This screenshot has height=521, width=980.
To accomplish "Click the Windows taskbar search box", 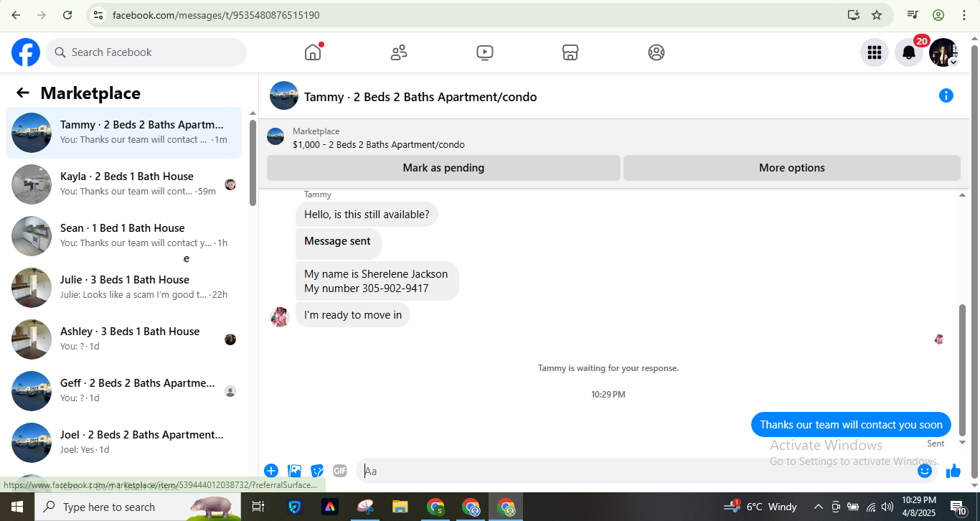I will (x=137, y=507).
